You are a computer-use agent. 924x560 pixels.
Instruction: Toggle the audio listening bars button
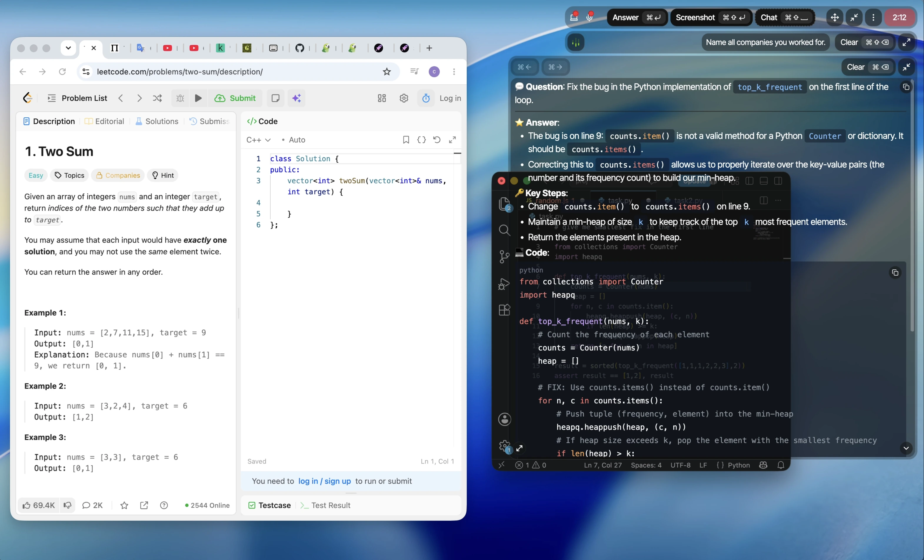tap(576, 42)
